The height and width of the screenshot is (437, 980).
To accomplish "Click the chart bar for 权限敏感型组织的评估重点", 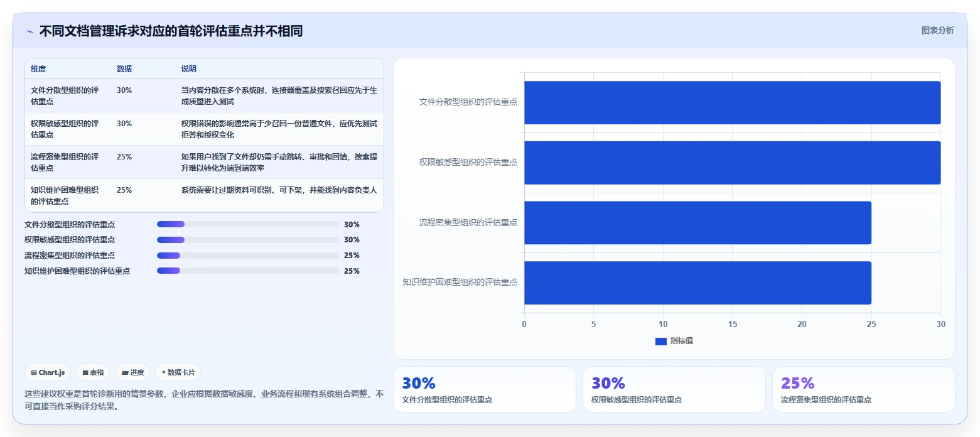I will [x=732, y=163].
